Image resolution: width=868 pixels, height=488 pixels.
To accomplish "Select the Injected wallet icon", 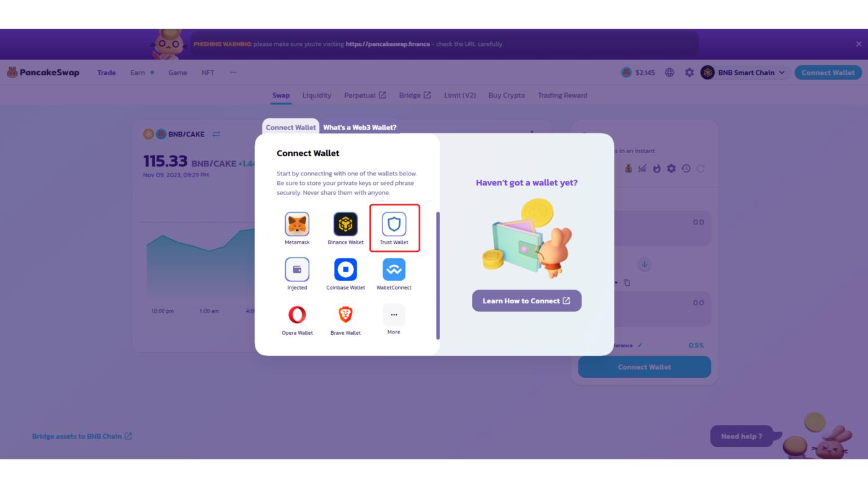I will tap(297, 269).
